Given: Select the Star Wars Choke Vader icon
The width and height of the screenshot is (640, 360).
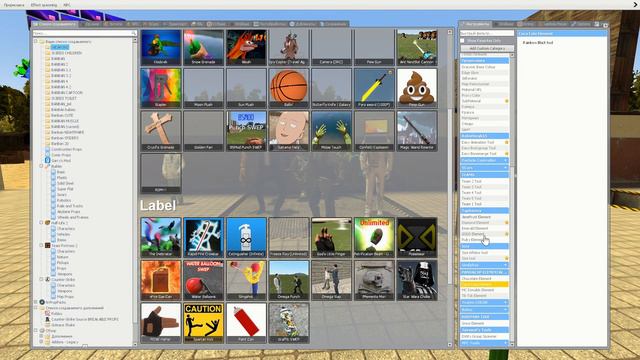Looking at the screenshot, I should (417, 280).
